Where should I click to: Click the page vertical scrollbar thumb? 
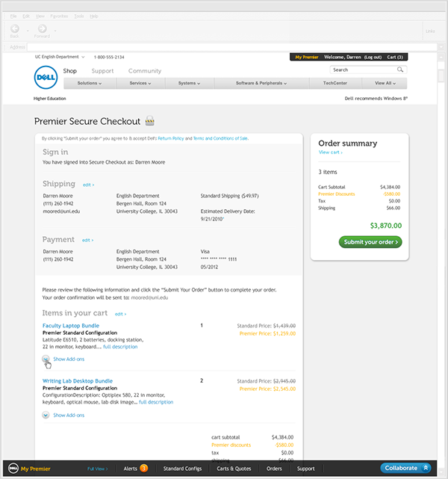tap(441, 75)
